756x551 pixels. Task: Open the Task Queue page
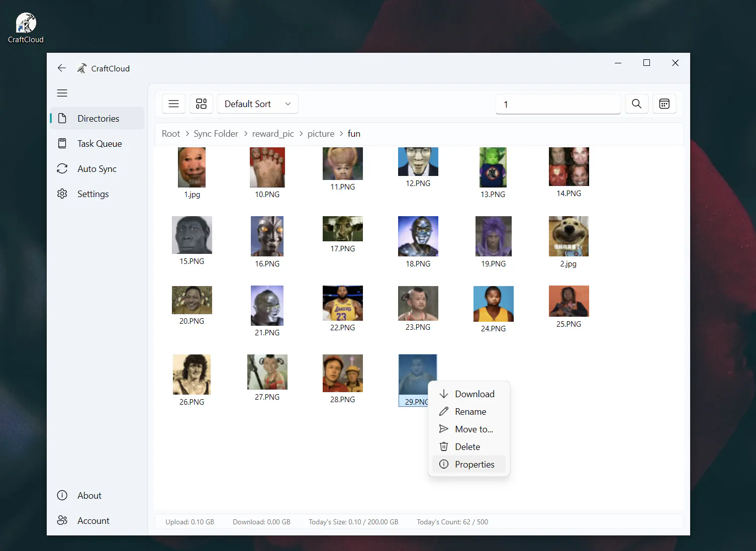pyautogui.click(x=97, y=144)
